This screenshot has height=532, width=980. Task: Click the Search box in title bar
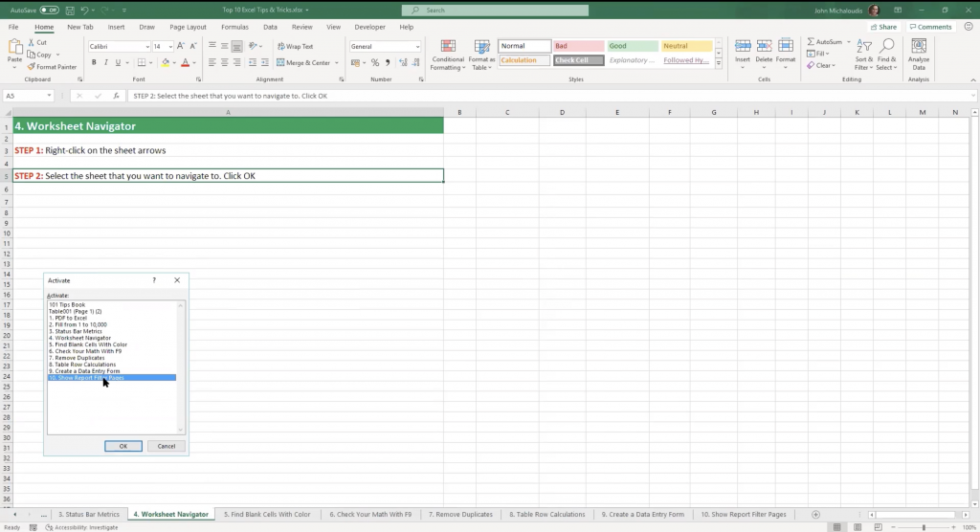(495, 11)
